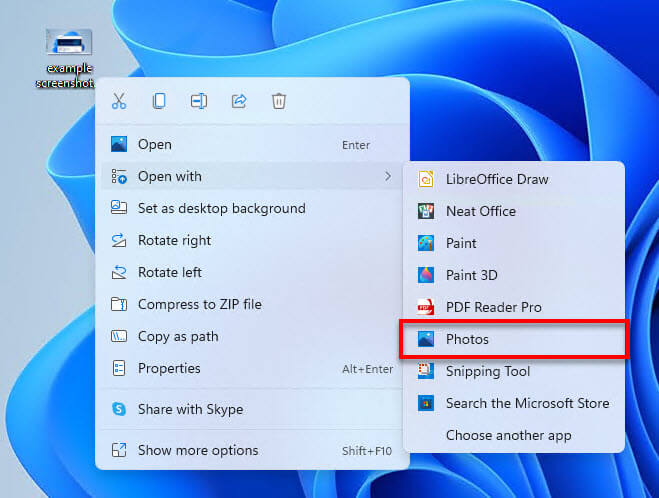Click the Alt+Enter shortcut text
659x498 pixels.
click(368, 369)
